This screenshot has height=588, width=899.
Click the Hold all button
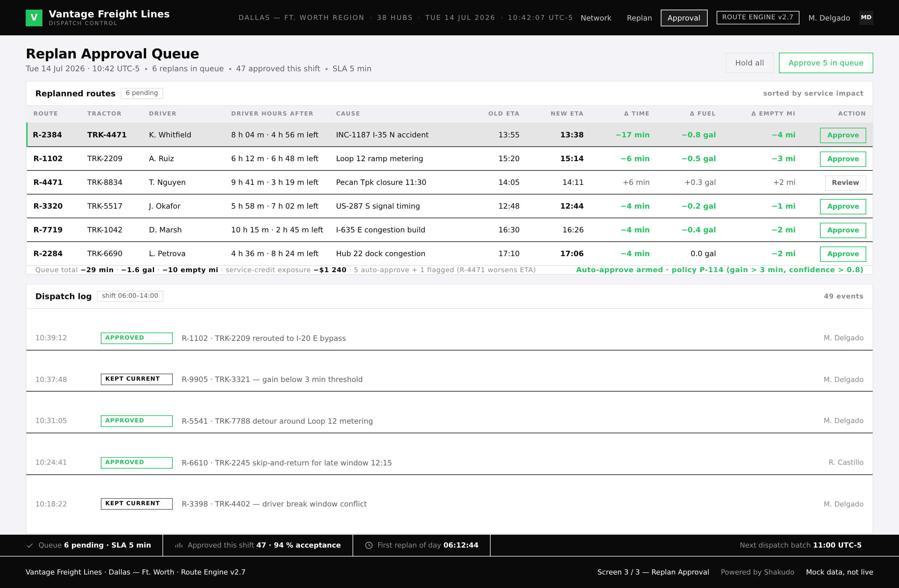pos(749,63)
